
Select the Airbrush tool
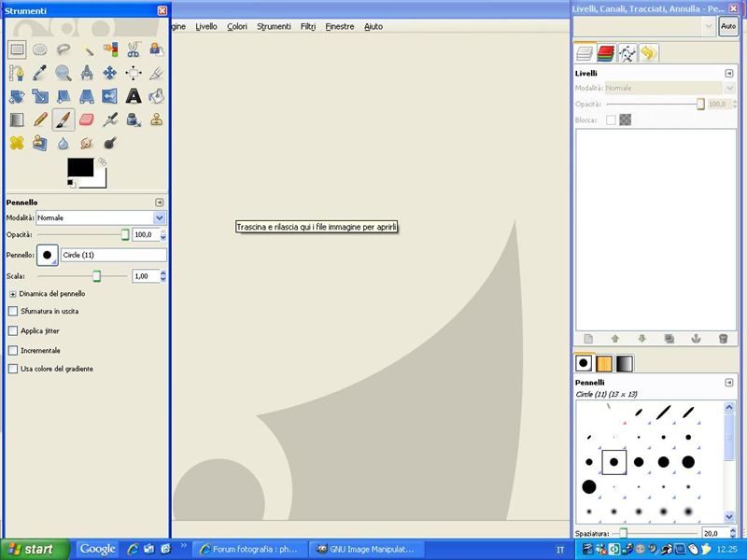pyautogui.click(x=110, y=119)
